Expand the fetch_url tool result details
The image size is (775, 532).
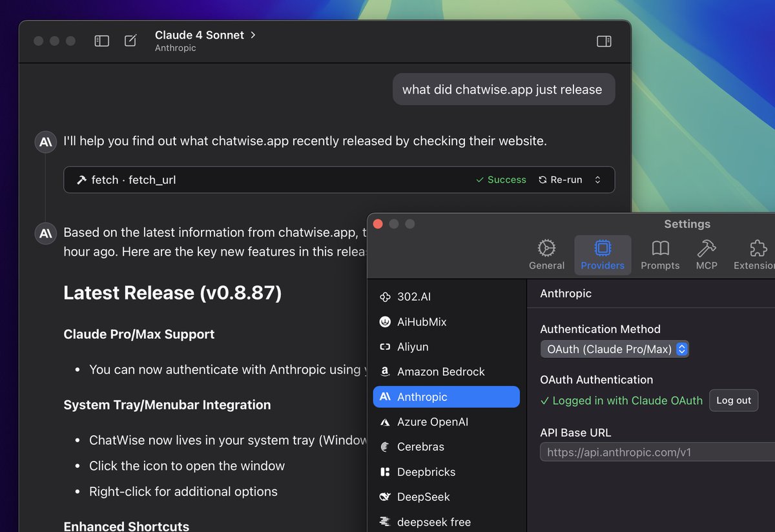[x=597, y=180]
